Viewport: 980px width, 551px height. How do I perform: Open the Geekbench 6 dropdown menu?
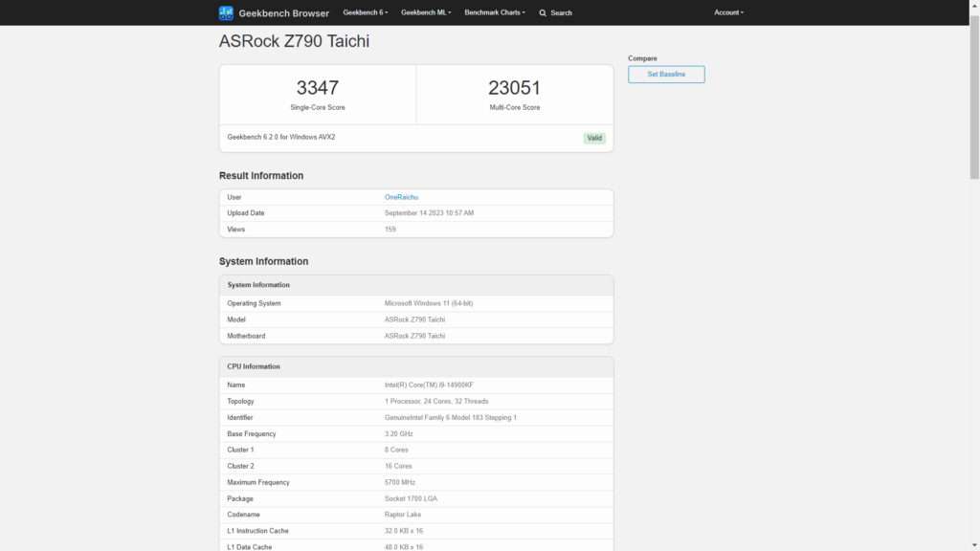[365, 12]
